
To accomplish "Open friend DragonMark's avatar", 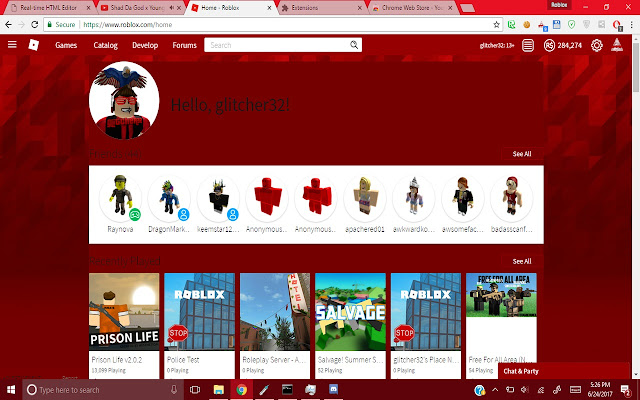I will (x=169, y=198).
